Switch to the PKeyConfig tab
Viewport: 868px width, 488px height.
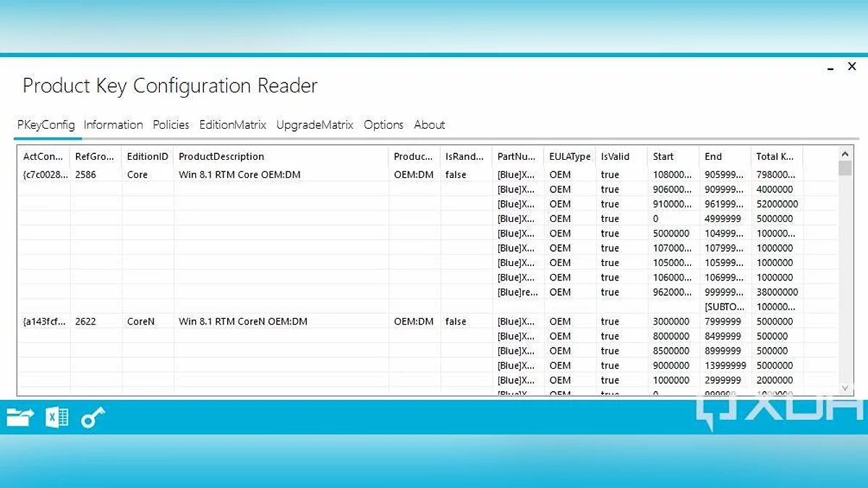click(46, 124)
